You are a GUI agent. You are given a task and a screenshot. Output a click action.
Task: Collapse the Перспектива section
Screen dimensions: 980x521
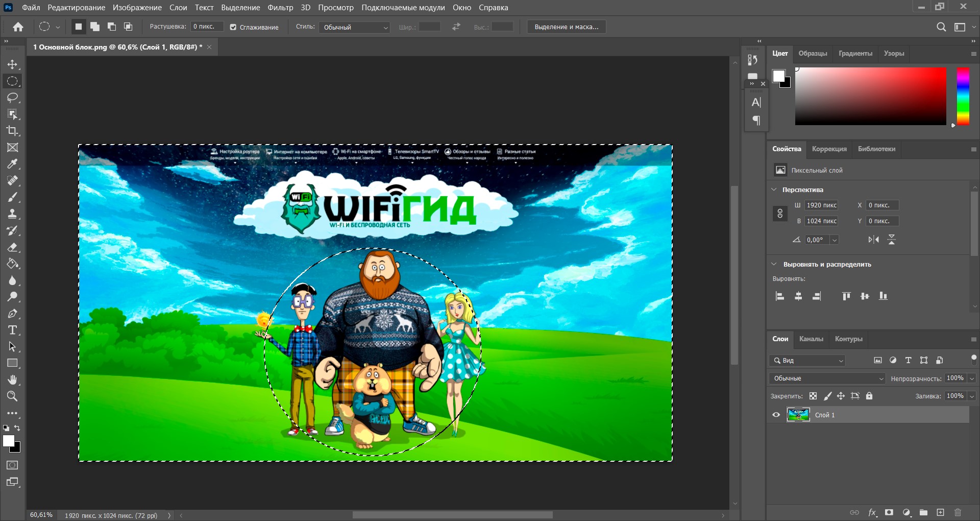pyautogui.click(x=774, y=190)
